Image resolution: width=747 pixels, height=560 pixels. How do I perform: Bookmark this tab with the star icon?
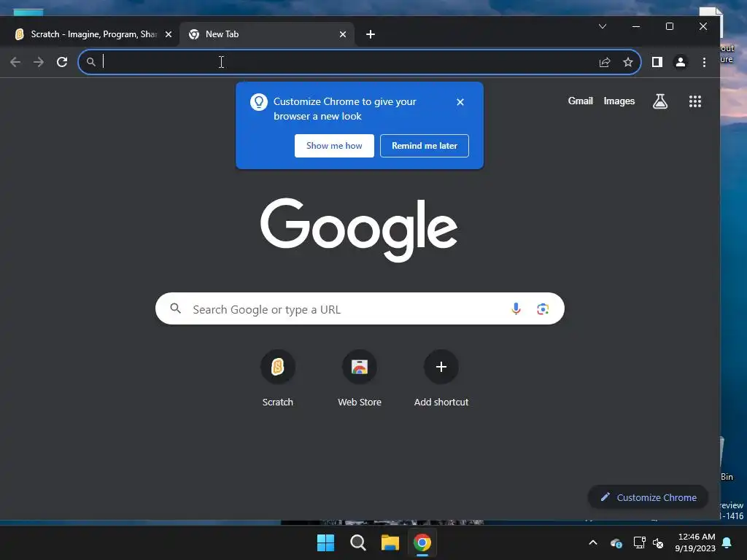pos(628,62)
